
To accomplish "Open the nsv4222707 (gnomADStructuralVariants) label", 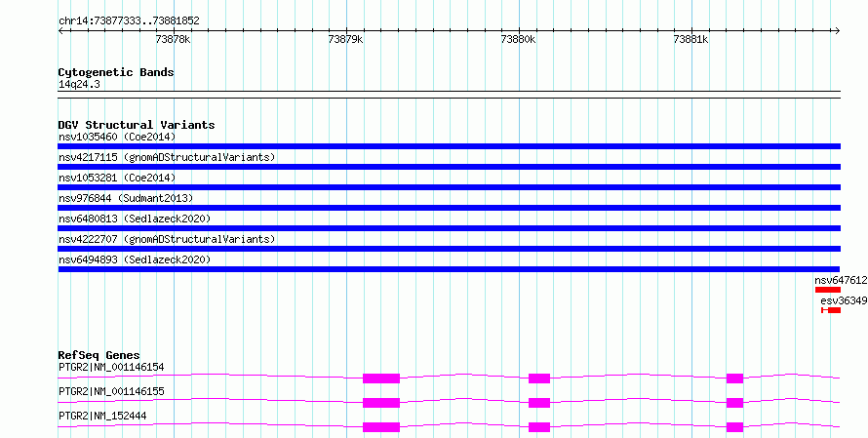I will [167, 239].
